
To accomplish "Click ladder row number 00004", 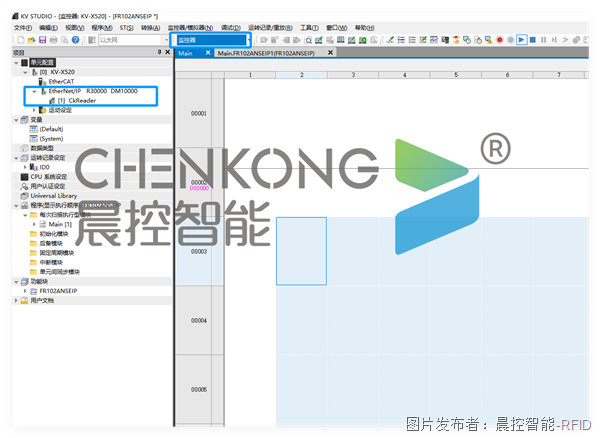I will tap(199, 320).
